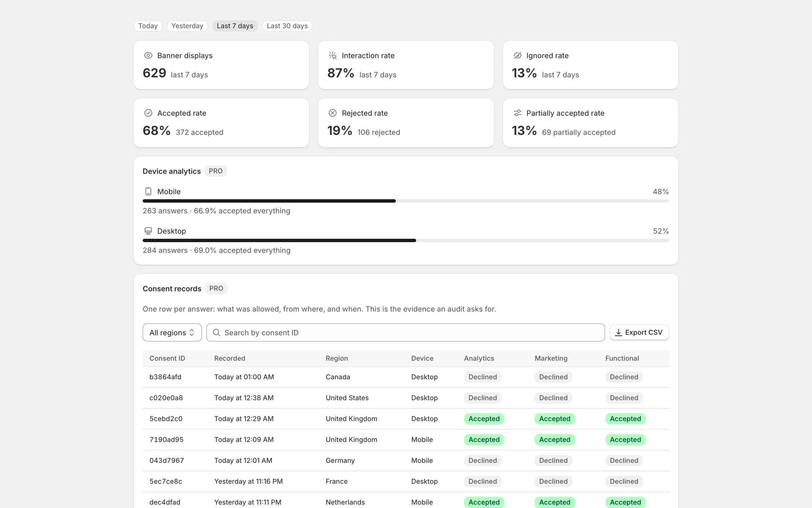Screen dimensions: 812x508
Task: Click Functional Declined badge in 5ec7ce8c row
Action: pos(624,482)
